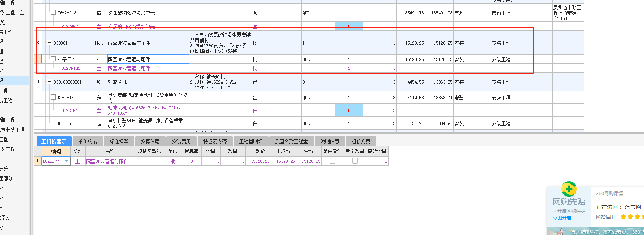
Task: Click the 淘宝网 site name in the popup
Action: click(633, 207)
